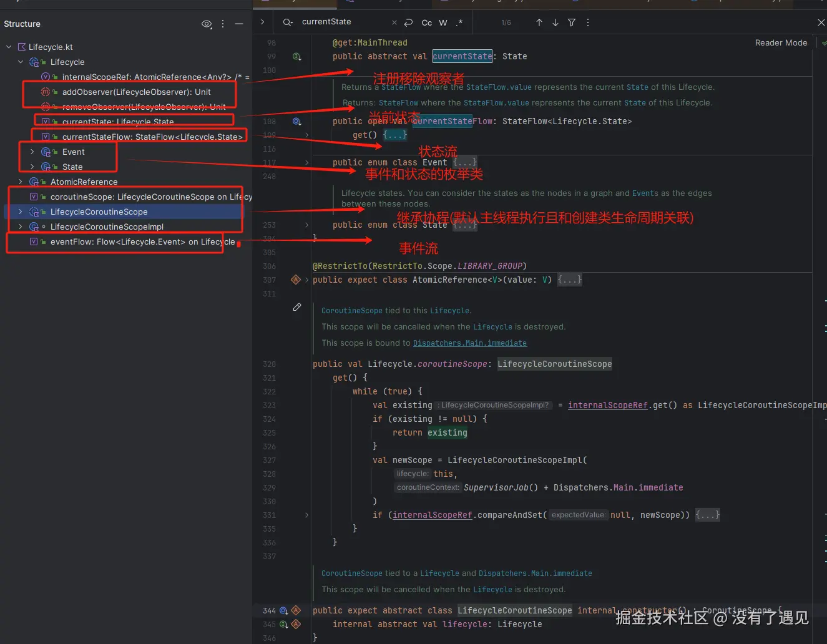Expand the Event node in Structure tree

32,152
